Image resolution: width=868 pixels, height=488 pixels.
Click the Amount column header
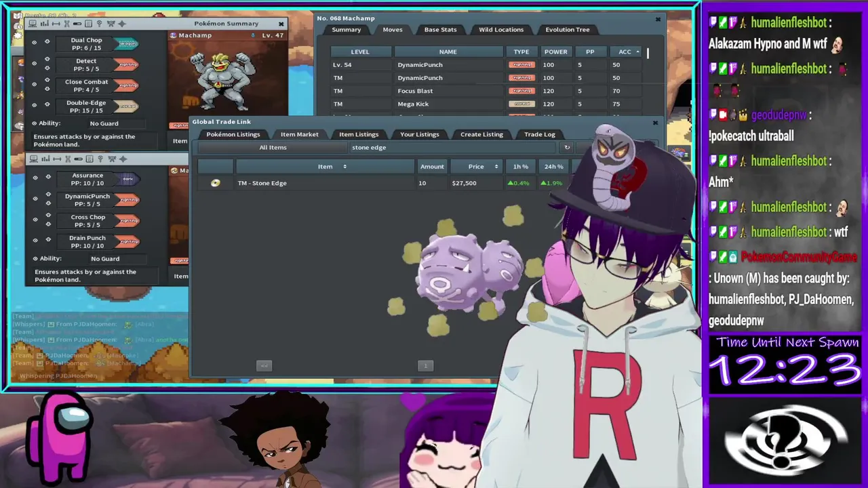432,167
